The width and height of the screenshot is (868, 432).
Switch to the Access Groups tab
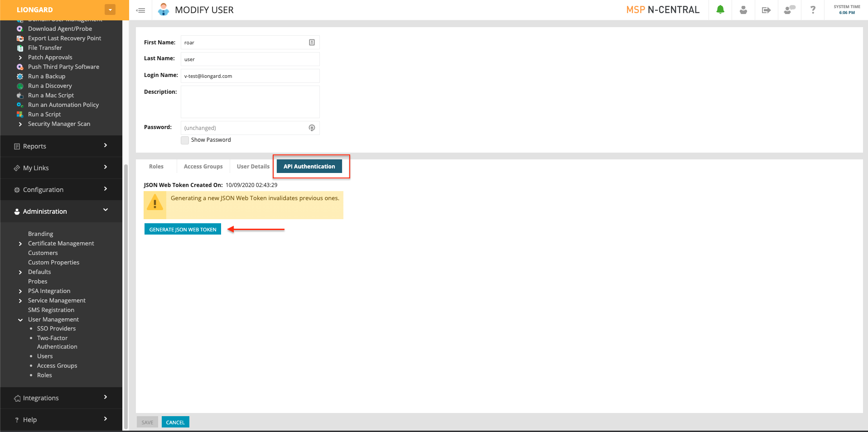coord(203,167)
